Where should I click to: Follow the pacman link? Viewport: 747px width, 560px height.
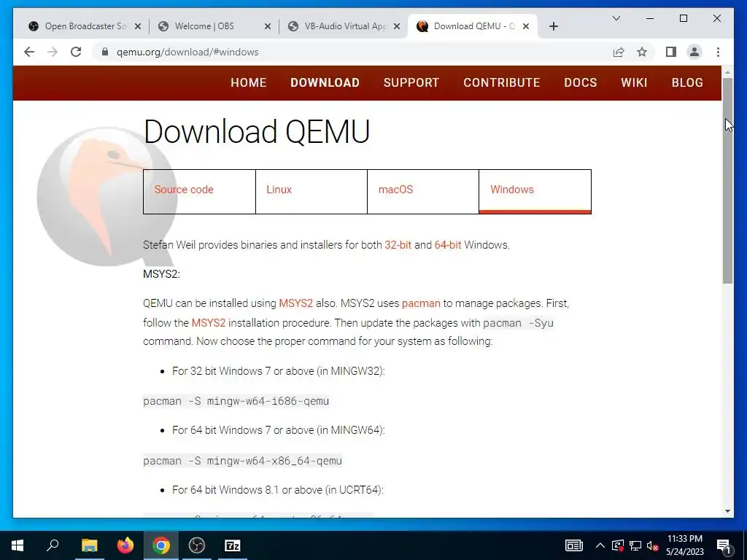pos(421,303)
